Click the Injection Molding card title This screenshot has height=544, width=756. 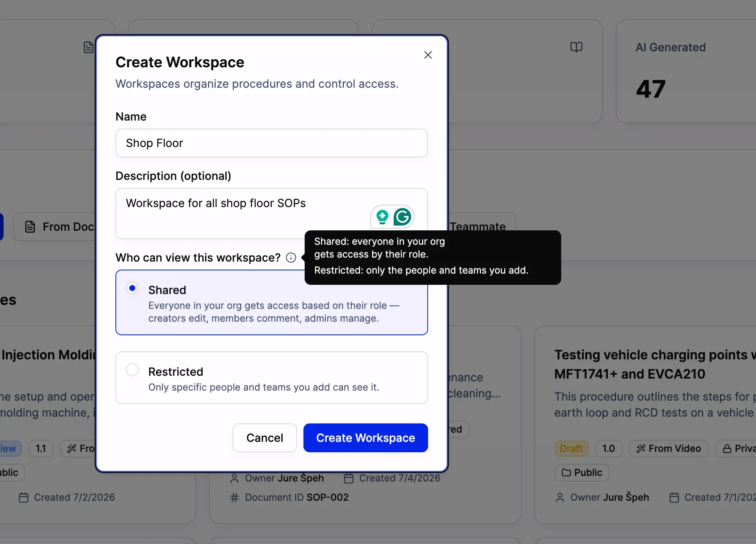coord(49,355)
